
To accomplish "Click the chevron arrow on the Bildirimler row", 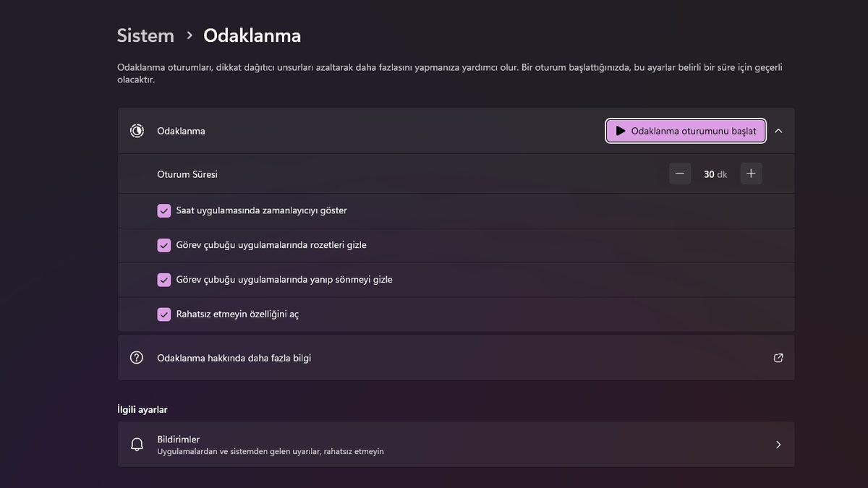I will (778, 444).
